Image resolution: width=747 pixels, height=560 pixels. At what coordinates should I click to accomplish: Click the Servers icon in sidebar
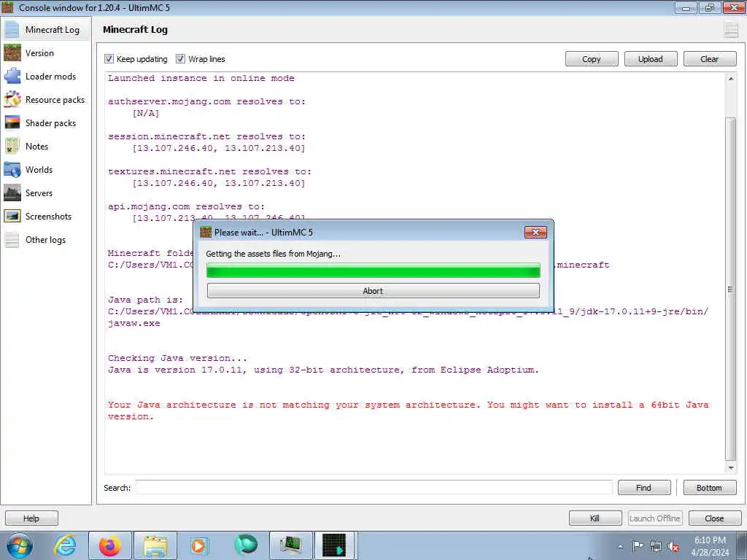12,192
